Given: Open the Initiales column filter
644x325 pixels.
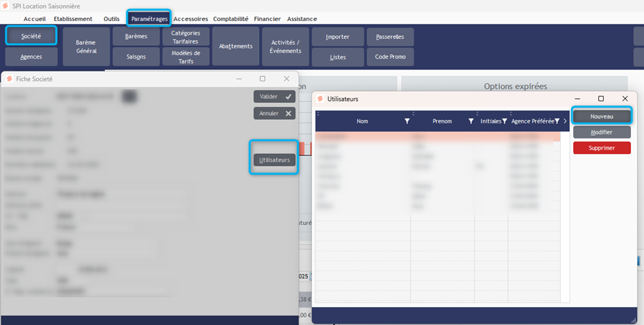Looking at the screenshot, I should (504, 121).
